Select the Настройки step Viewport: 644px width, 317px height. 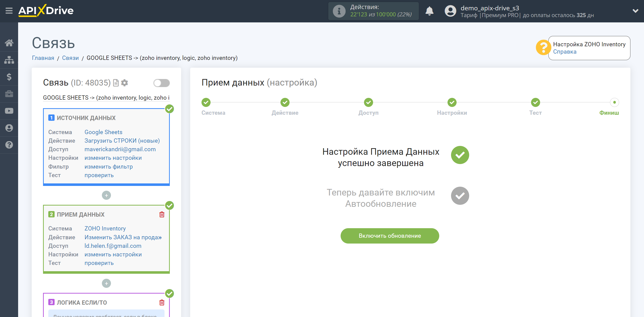pyautogui.click(x=452, y=102)
